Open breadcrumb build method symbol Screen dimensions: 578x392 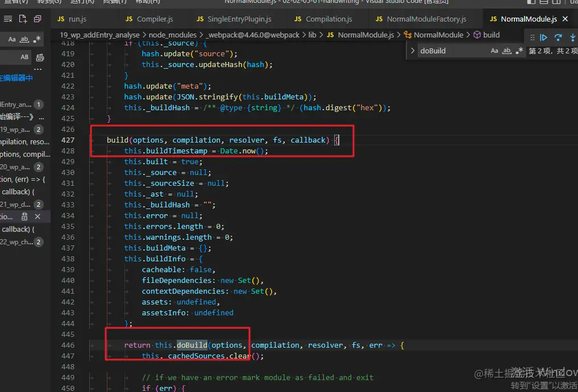(x=486, y=35)
